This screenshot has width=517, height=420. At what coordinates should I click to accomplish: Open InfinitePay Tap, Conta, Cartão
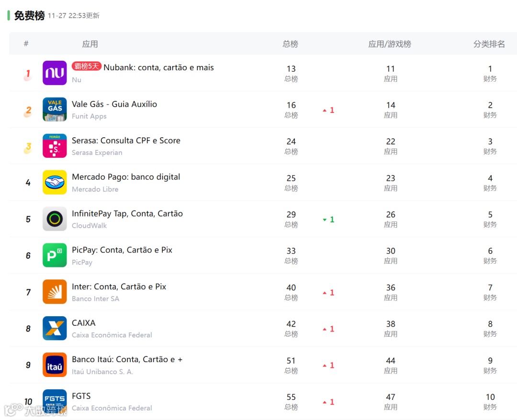[127, 213]
